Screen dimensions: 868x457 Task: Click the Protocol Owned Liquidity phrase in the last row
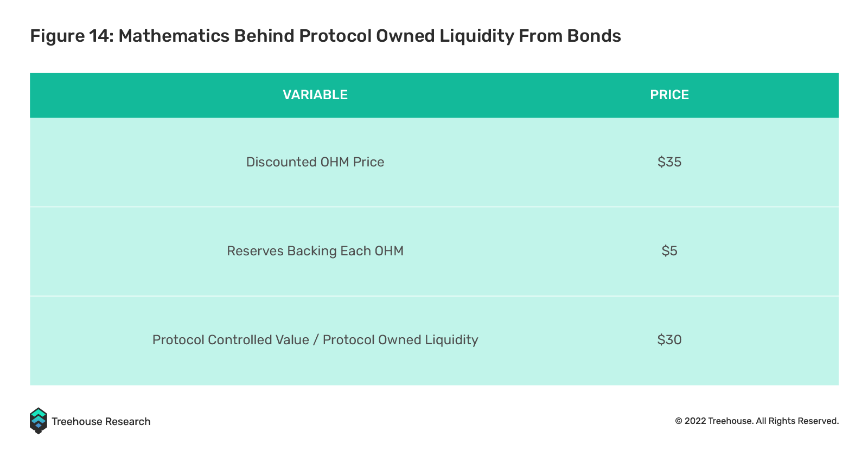pos(400,340)
